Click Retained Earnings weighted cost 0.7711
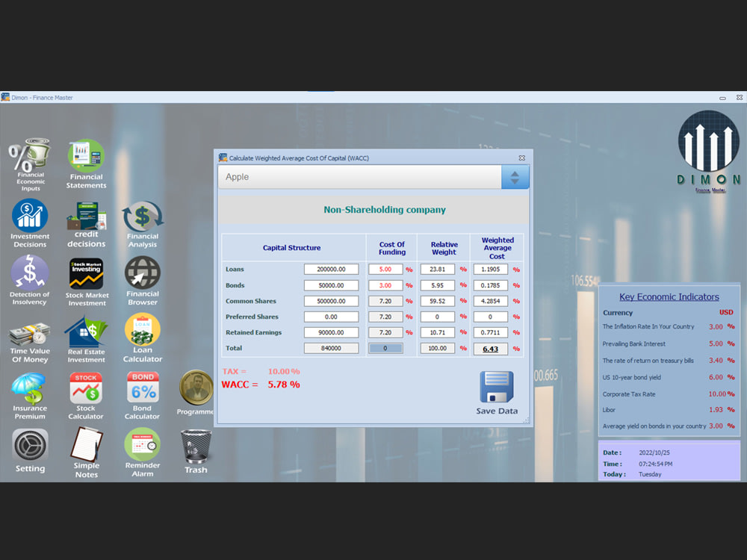This screenshot has width=747, height=560. point(490,332)
